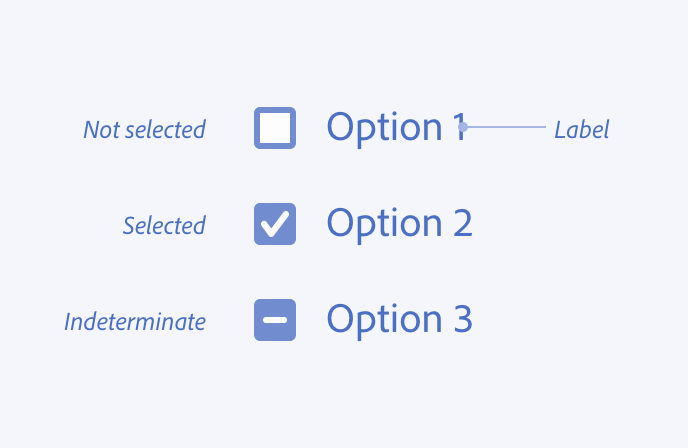
Task: Click the white dash icon beside Option 3
Action: (275, 320)
